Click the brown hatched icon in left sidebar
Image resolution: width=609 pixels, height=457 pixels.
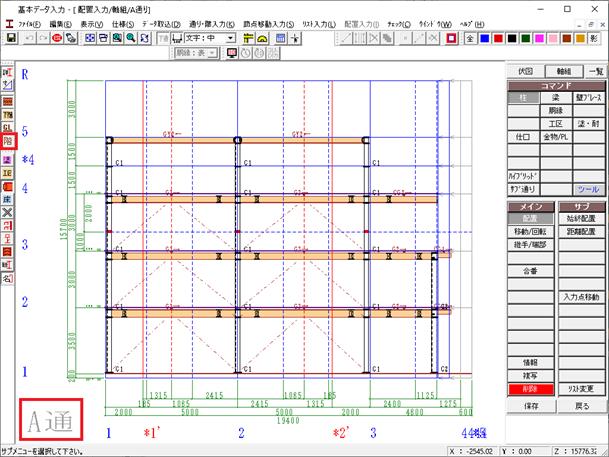[x=8, y=102]
